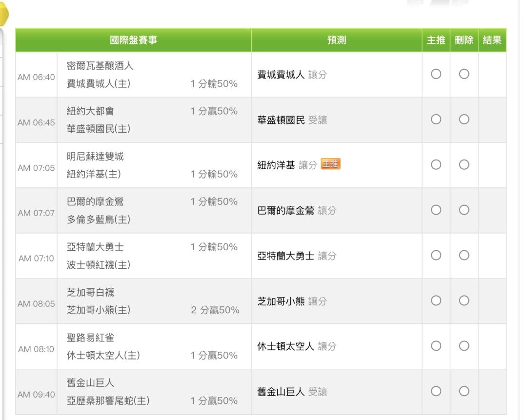
Task: Click team name 亞特蘭大勇士 in match column
Action: click(x=95, y=247)
